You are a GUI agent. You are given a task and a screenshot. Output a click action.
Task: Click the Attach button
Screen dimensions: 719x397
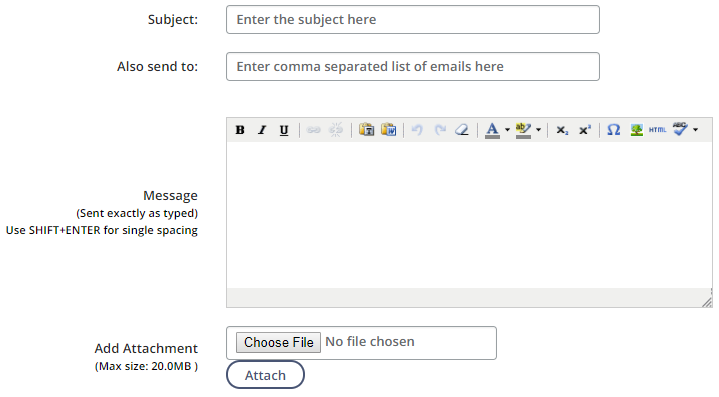click(x=265, y=375)
